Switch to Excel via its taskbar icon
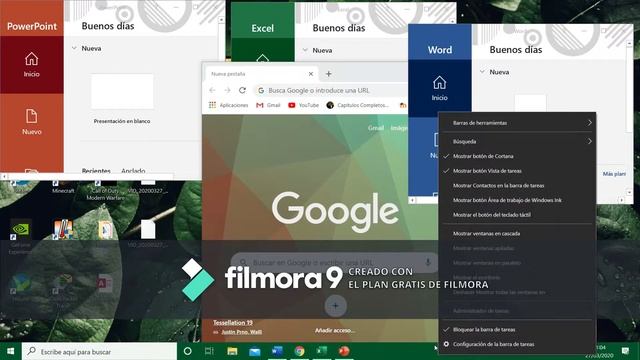Viewport: 640px width, 360px height. pos(322,351)
